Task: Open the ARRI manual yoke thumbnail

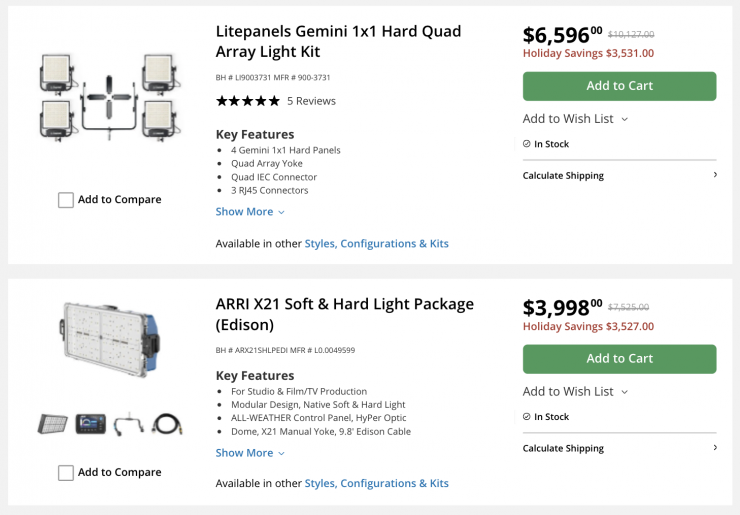Action: click(x=128, y=424)
